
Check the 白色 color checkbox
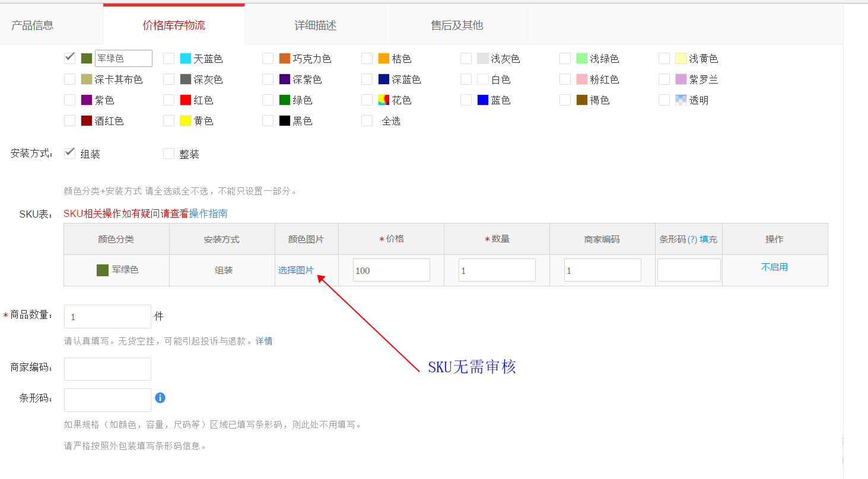tap(466, 79)
